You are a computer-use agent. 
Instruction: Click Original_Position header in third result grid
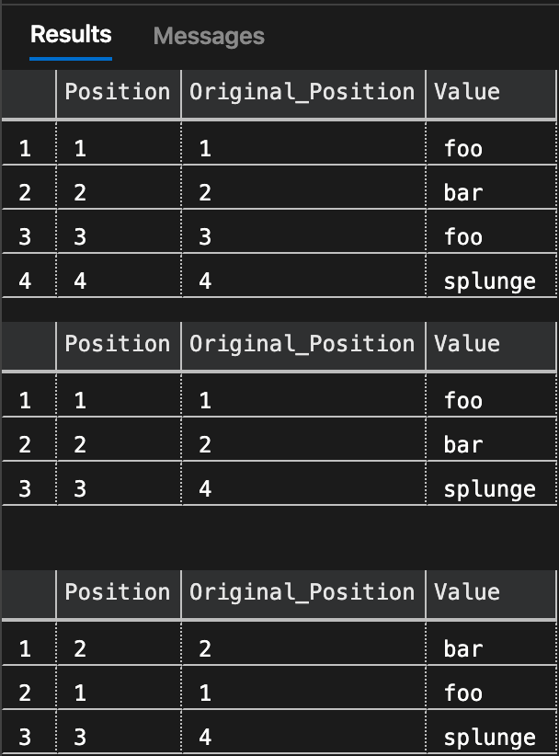coord(302,592)
